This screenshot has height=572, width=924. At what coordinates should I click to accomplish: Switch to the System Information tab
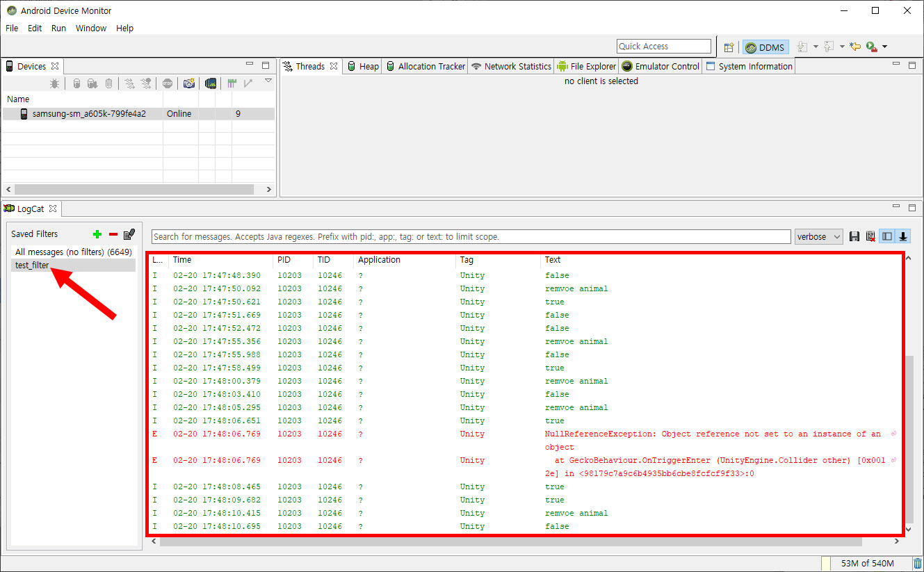(749, 66)
